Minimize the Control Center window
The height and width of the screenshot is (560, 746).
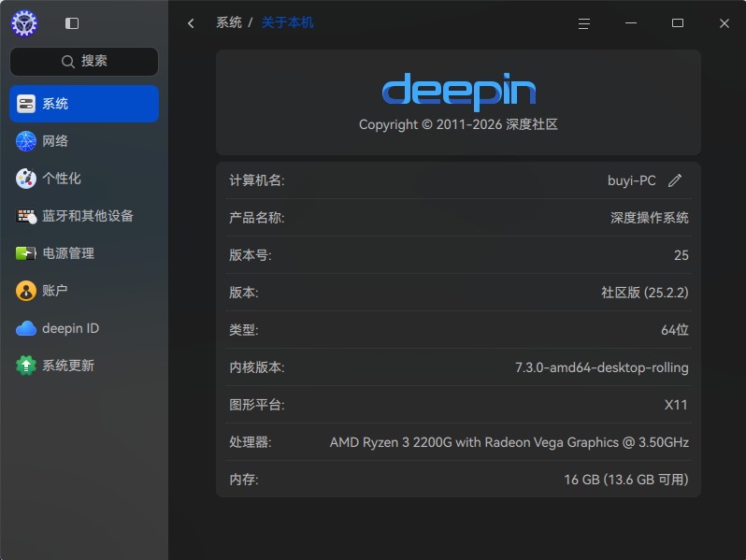(x=631, y=22)
